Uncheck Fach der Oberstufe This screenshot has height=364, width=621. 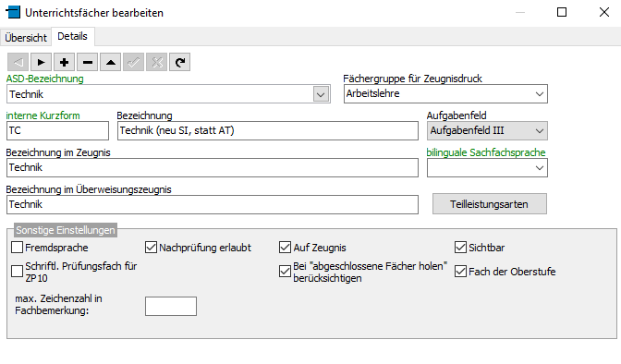(460, 272)
